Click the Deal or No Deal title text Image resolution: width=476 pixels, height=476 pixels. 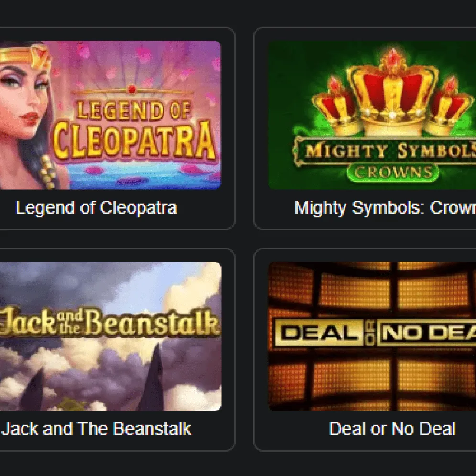[392, 429]
